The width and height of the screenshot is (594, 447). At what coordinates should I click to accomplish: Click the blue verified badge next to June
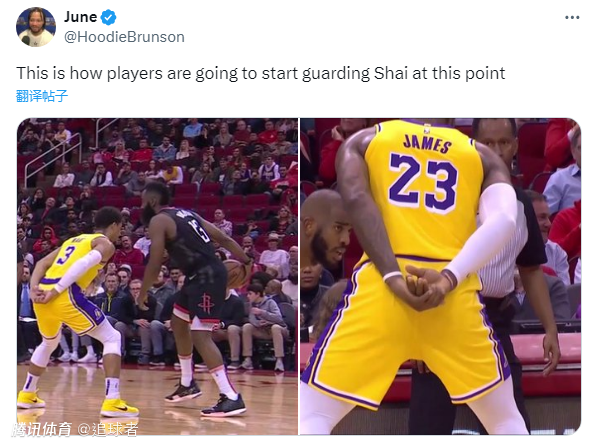109,17
